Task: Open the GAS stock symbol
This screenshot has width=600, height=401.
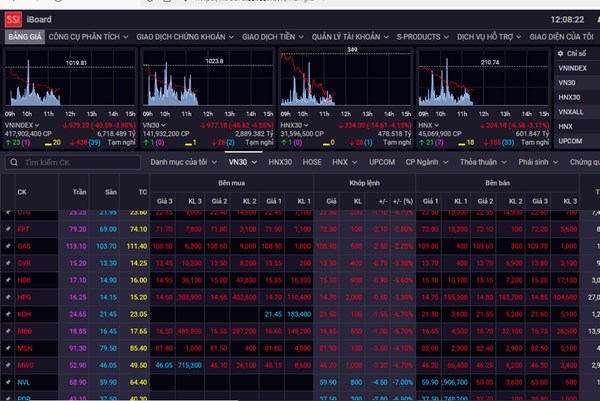Action: click(x=24, y=246)
